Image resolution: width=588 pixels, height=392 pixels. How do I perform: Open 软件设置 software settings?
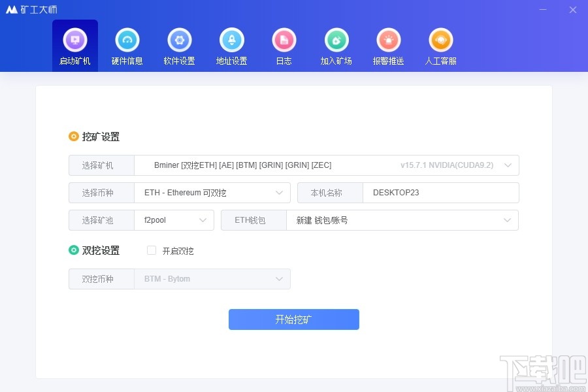(x=179, y=40)
